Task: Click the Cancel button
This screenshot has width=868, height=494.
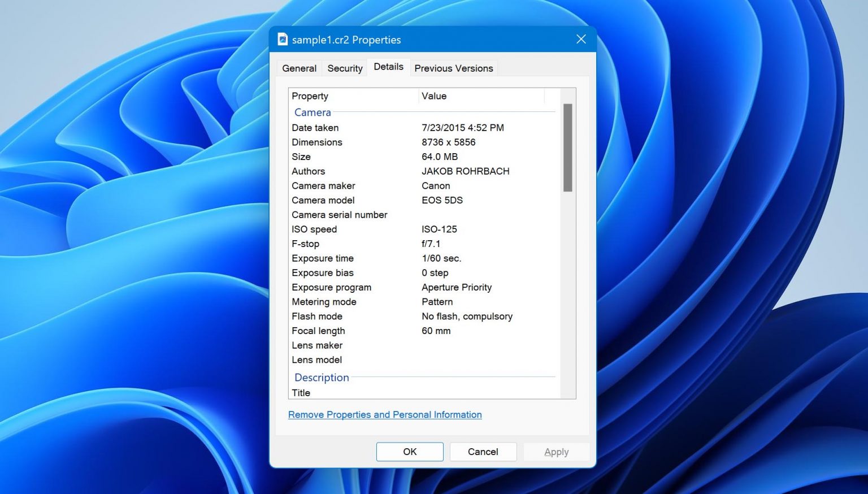Action: point(483,452)
